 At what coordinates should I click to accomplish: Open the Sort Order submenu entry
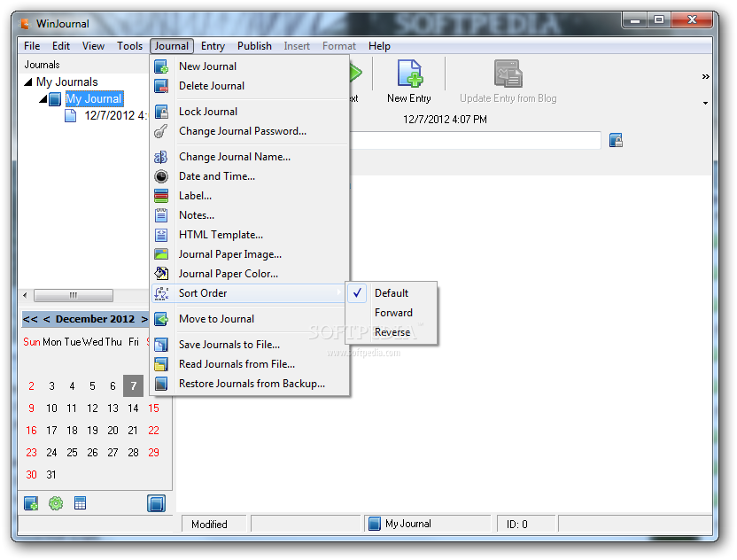point(250,293)
